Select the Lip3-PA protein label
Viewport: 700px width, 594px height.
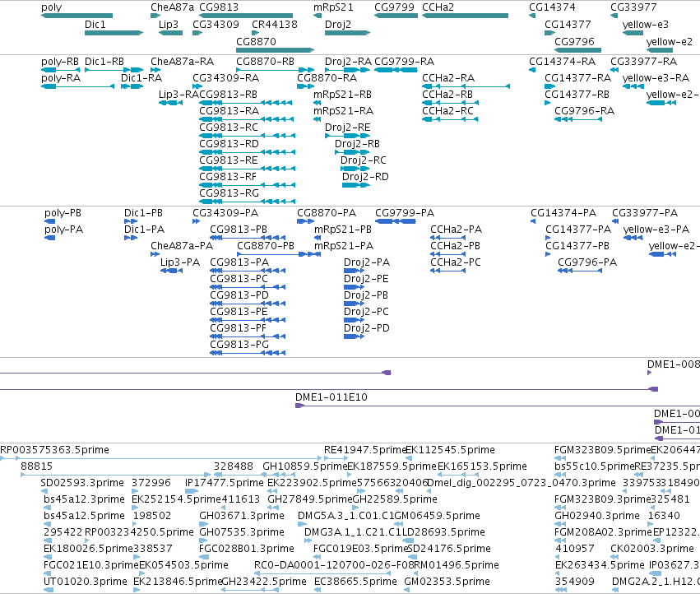click(180, 262)
